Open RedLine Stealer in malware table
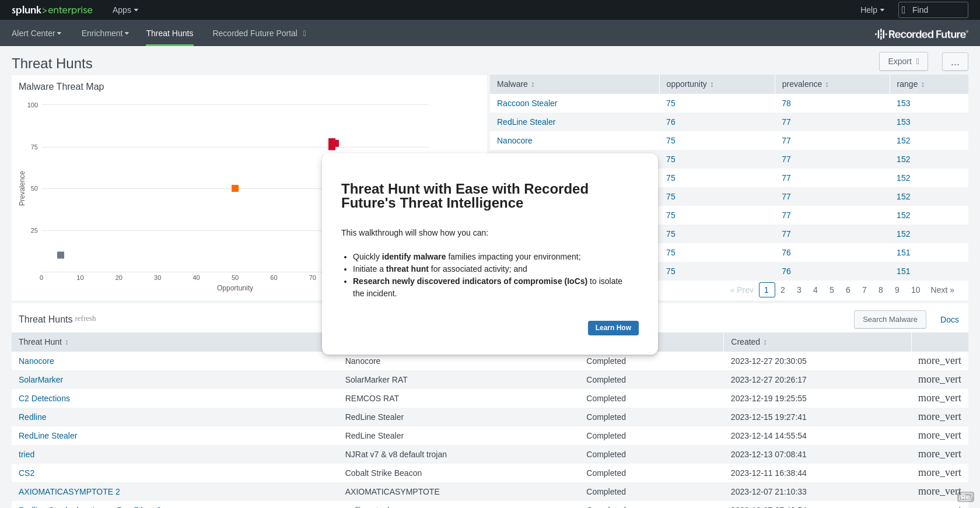 point(526,122)
